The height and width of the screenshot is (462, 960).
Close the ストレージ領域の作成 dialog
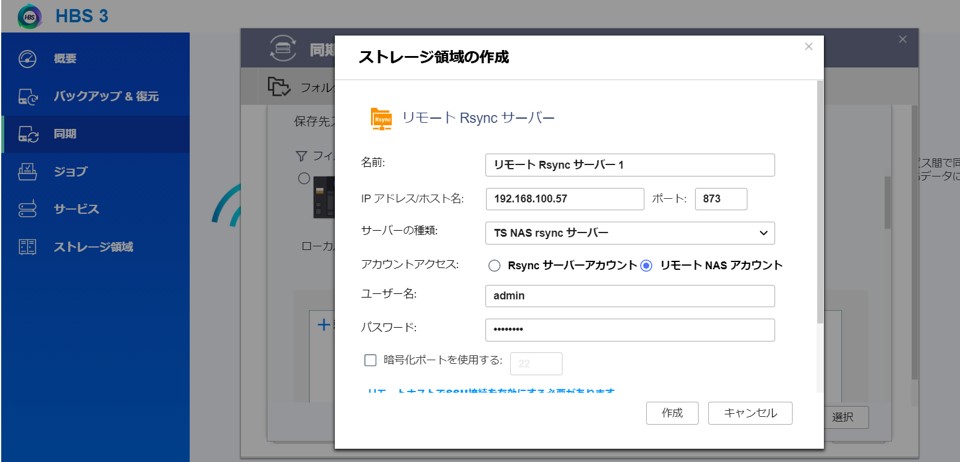coord(809,46)
